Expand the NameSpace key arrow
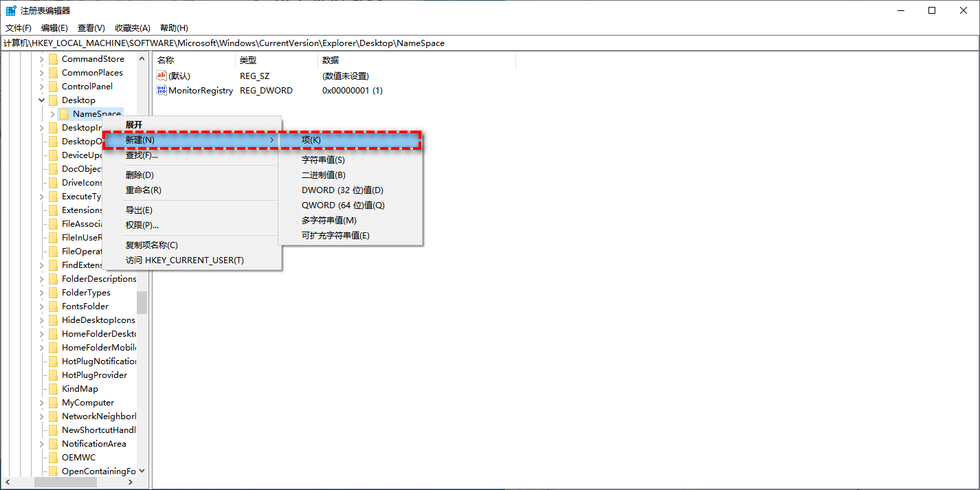This screenshot has height=490, width=980. (52, 114)
